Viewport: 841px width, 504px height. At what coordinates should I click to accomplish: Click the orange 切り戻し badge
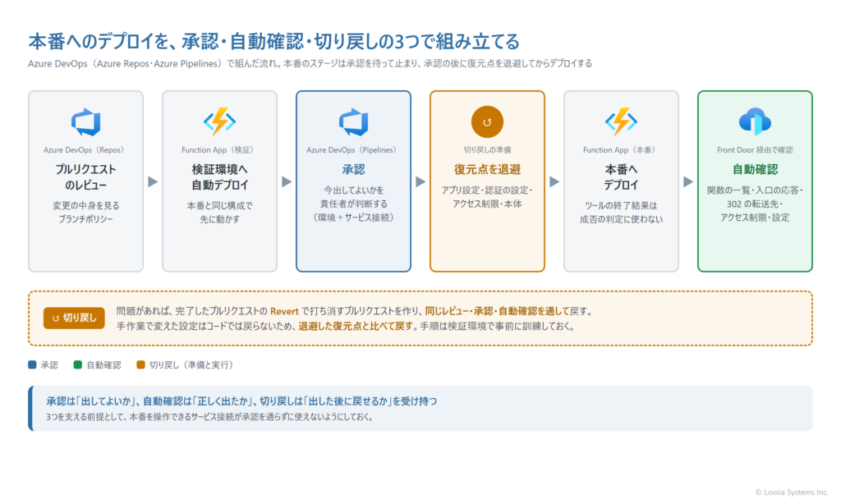point(74,318)
